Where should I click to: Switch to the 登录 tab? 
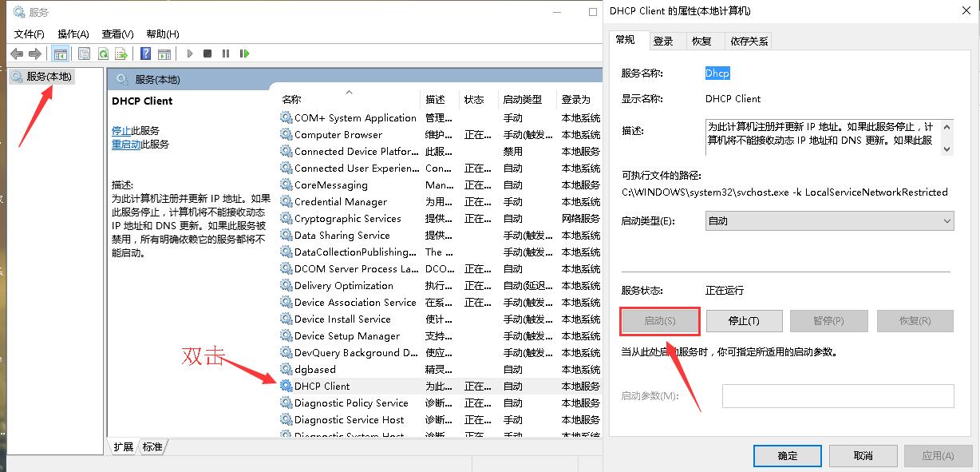[663, 41]
